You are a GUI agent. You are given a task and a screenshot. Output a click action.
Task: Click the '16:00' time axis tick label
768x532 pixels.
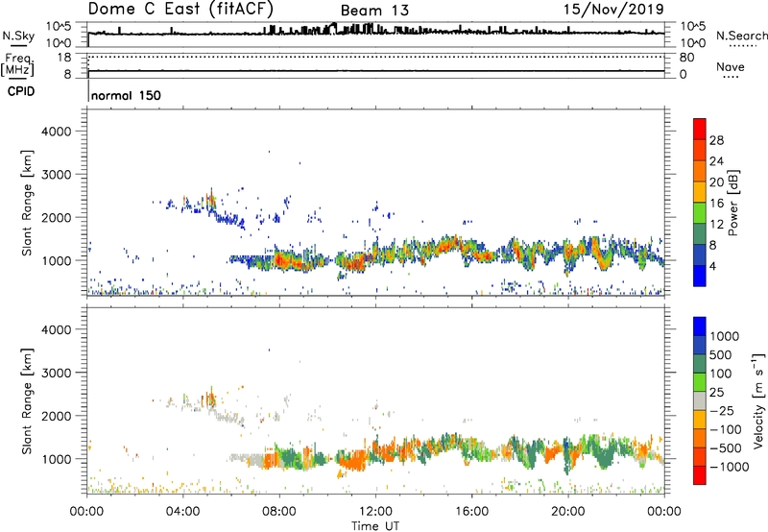[x=471, y=512]
